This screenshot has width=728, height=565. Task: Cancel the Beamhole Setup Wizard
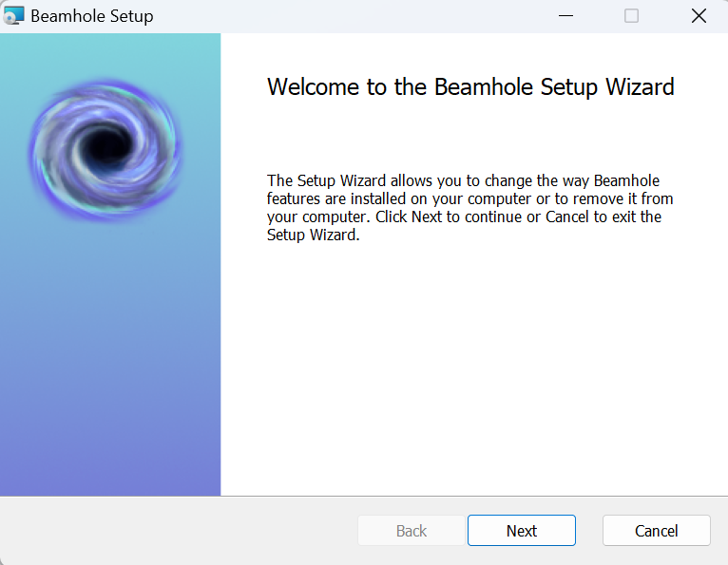[x=656, y=530]
